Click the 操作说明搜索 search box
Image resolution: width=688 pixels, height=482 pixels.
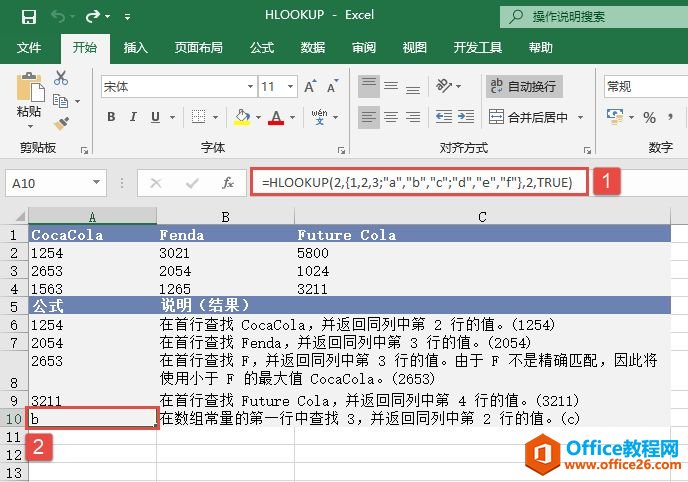[594, 17]
